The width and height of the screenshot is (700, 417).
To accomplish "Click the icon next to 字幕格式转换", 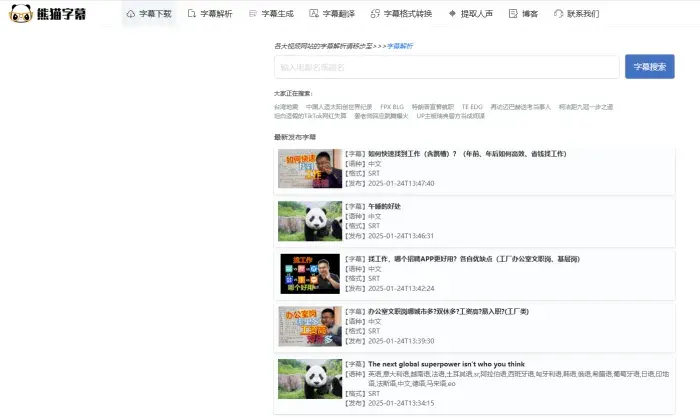I will [374, 14].
